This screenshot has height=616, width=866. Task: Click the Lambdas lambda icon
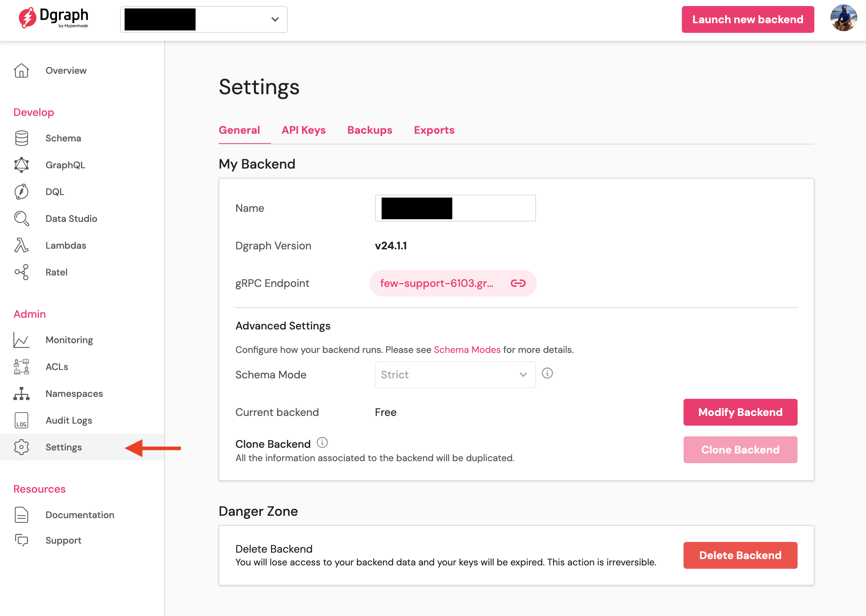21,245
